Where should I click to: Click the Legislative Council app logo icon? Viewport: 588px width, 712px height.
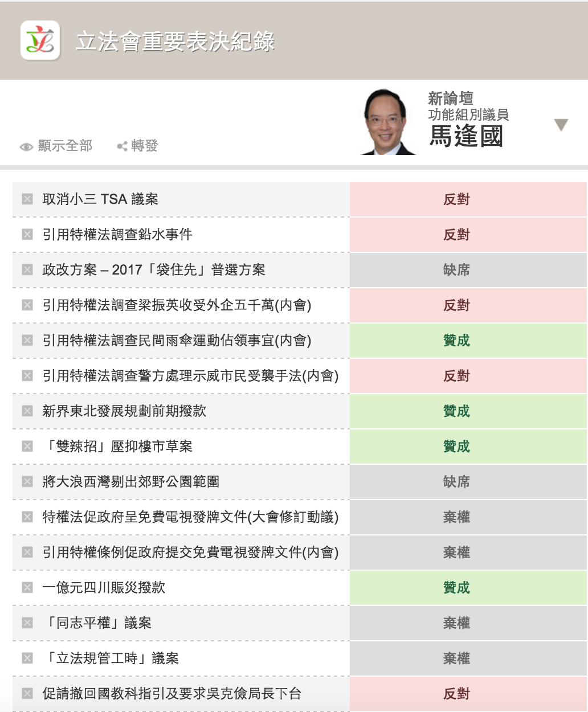pyautogui.click(x=40, y=40)
